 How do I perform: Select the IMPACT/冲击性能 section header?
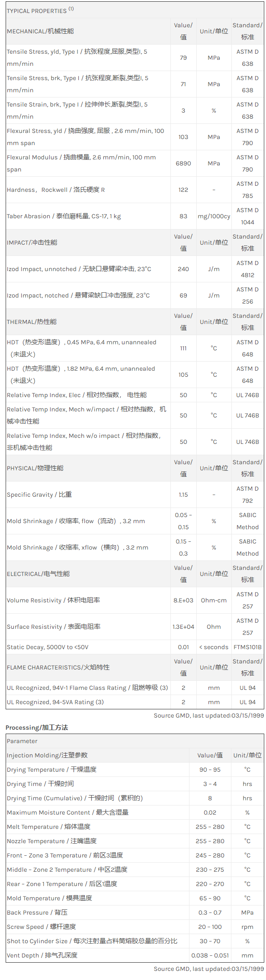point(32,243)
